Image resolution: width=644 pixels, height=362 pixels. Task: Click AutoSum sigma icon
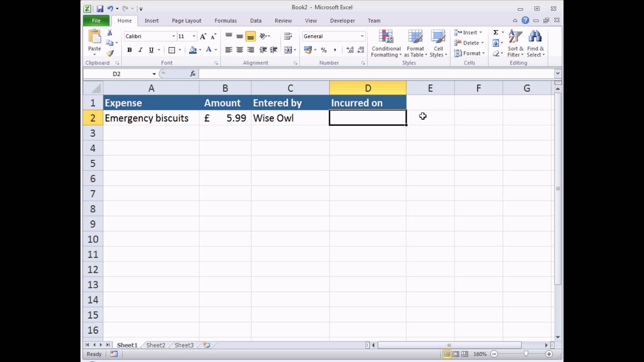(496, 32)
